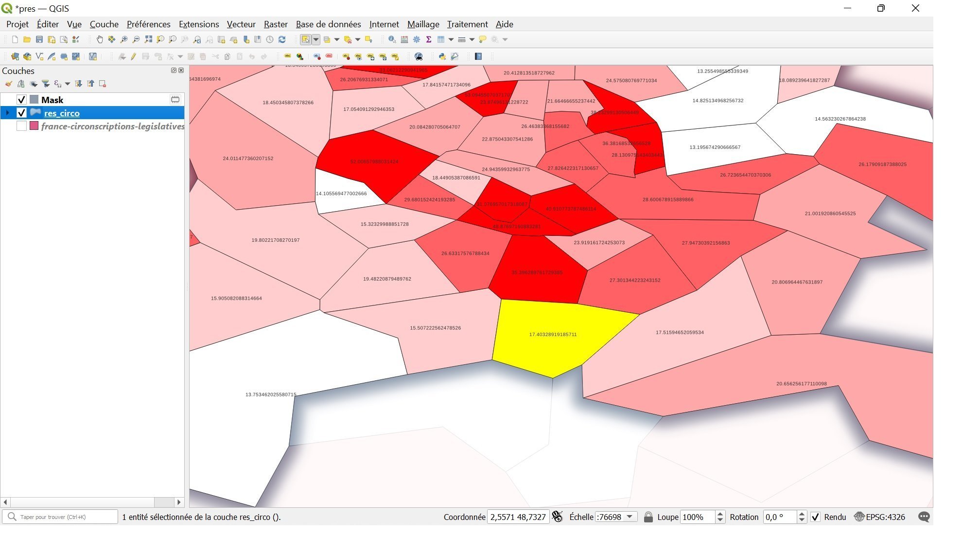Open the Python console
Screen dimensions: 980x536
[442, 56]
